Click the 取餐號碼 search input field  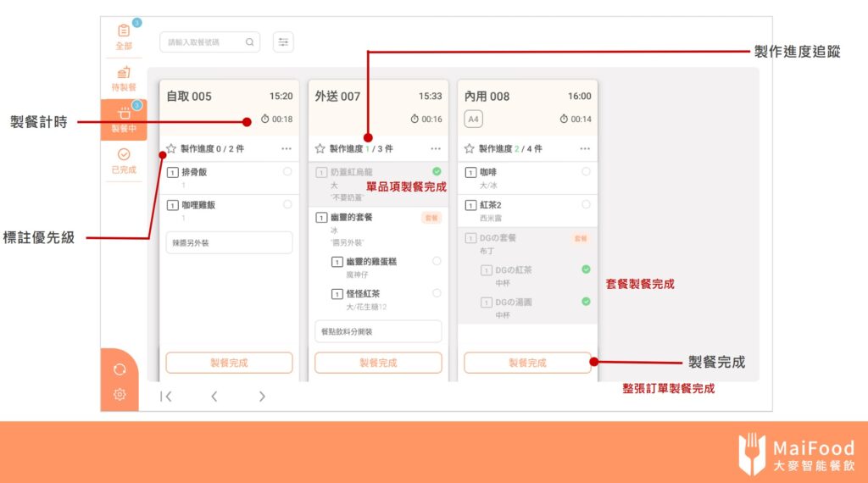point(203,42)
